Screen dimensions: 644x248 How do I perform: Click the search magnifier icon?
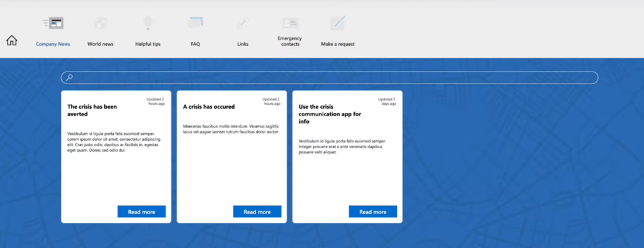click(x=70, y=77)
